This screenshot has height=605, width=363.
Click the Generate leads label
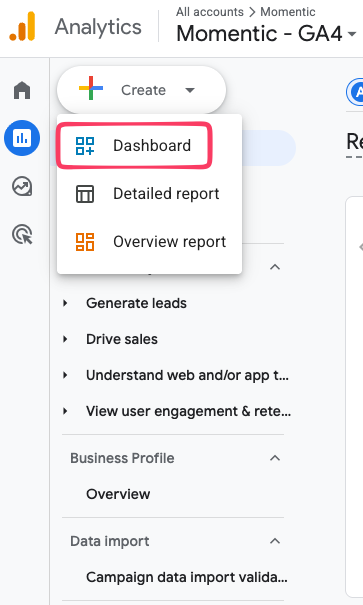(136, 303)
